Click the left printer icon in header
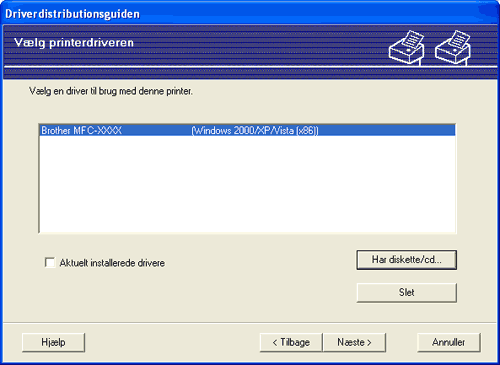Viewport: 500px width, 365px height. point(406,47)
